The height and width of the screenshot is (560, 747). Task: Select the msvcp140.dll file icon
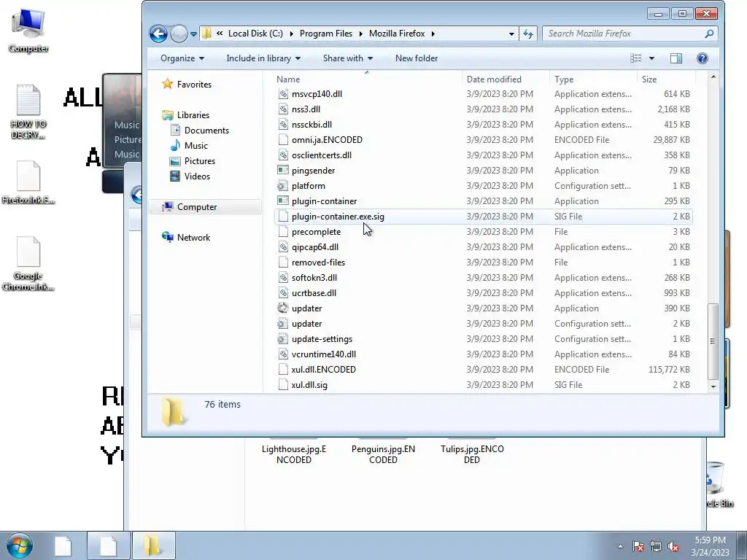[283, 94]
